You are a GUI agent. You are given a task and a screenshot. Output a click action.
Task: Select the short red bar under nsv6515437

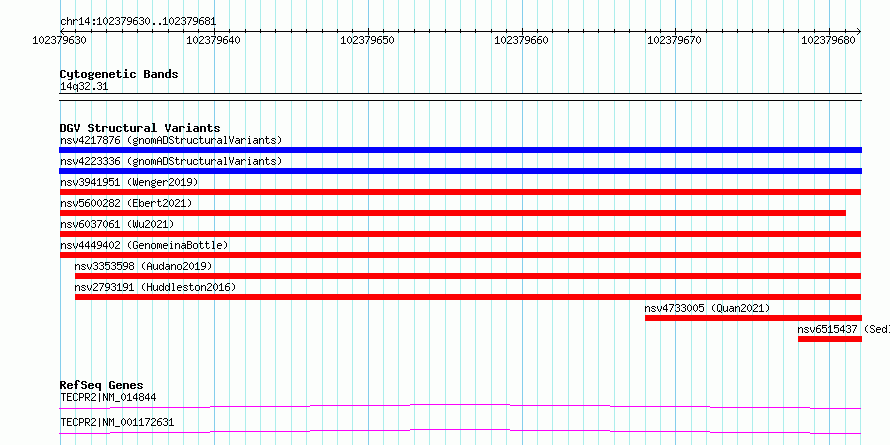[830, 339]
